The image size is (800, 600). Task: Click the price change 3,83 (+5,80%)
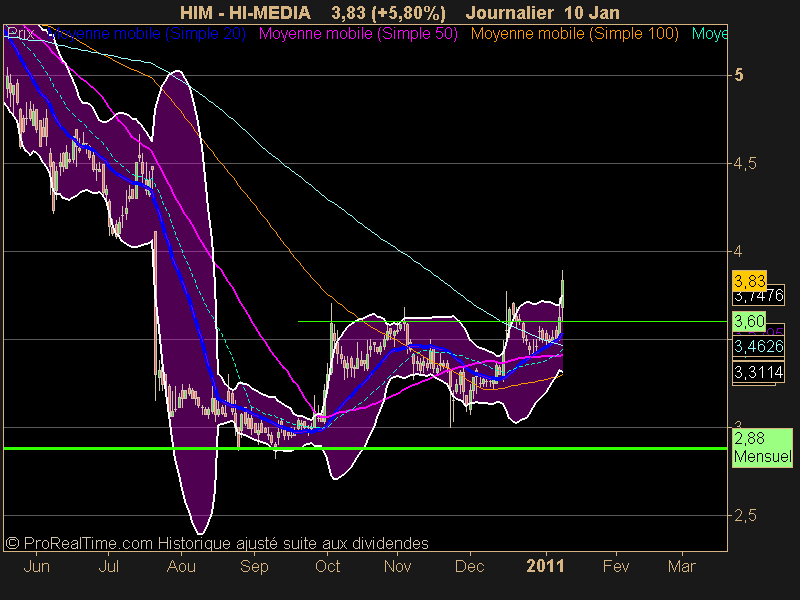[388, 13]
